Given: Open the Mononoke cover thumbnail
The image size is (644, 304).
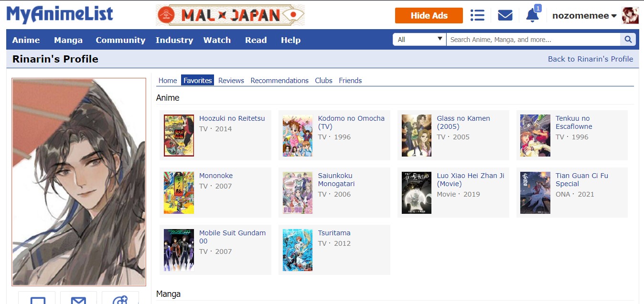Looking at the screenshot, I should (x=179, y=193).
